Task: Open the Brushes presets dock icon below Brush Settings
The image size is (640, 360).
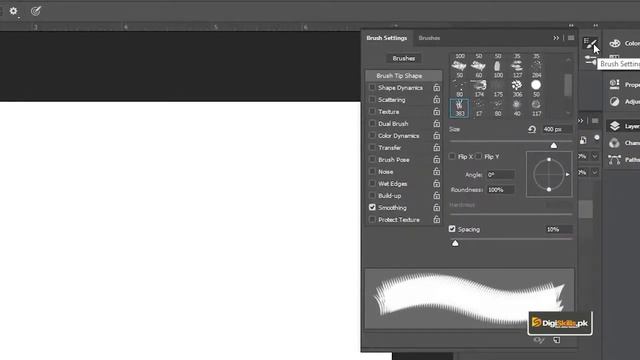Action: pyautogui.click(x=590, y=60)
